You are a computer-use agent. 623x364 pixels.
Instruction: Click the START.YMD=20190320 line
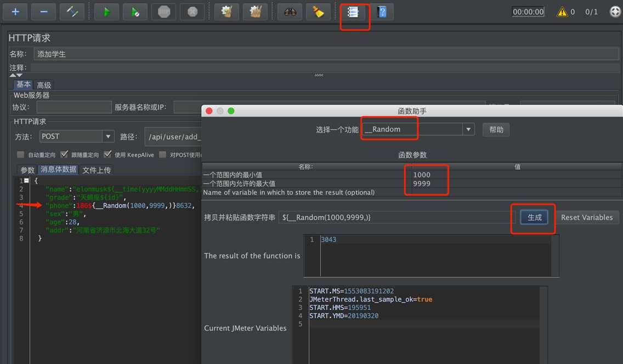tap(344, 316)
